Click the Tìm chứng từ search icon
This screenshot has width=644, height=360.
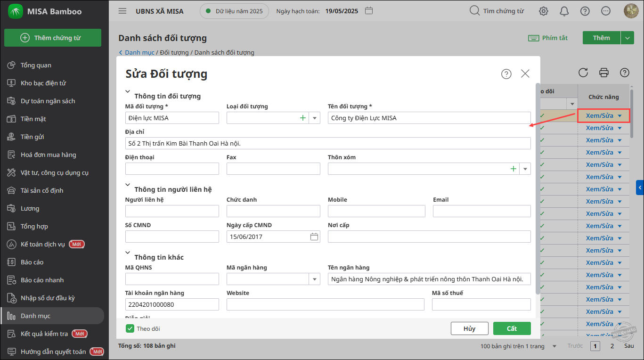tap(475, 11)
